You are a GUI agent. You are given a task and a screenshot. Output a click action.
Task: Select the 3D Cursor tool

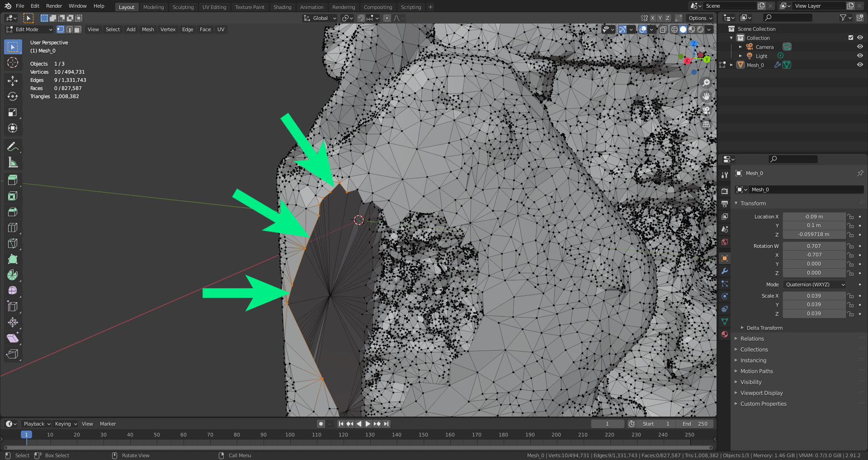(x=13, y=62)
